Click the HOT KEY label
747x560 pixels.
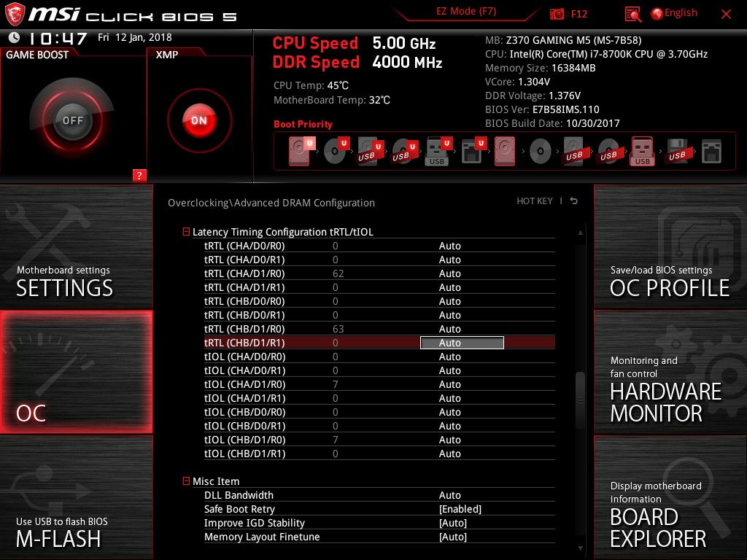535,201
